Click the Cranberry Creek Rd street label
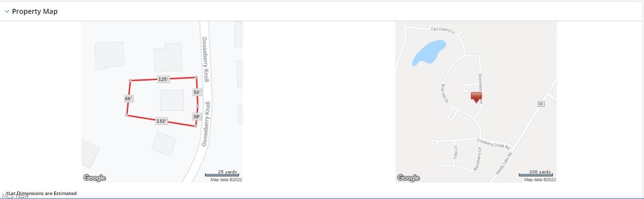This screenshot has height=199, width=644. (494, 143)
